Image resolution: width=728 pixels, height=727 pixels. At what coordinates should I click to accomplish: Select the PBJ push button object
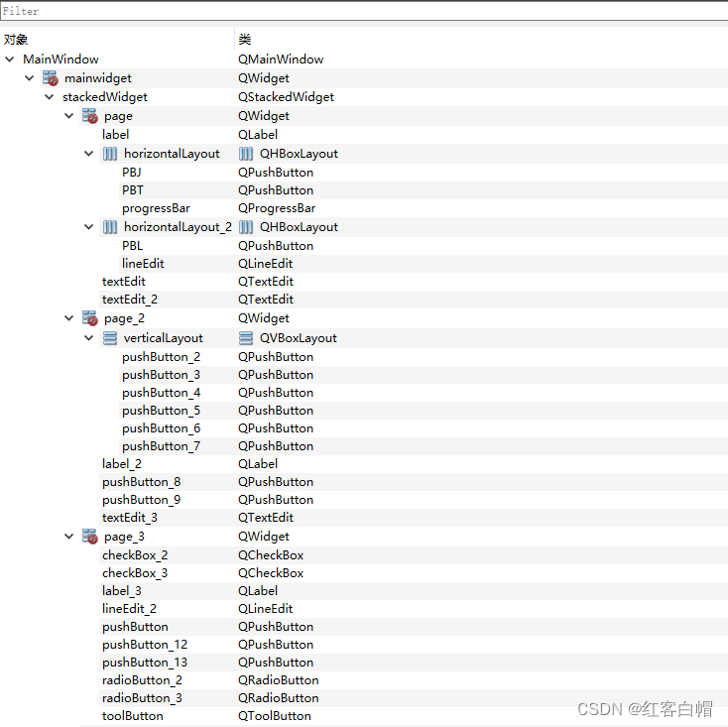click(131, 173)
